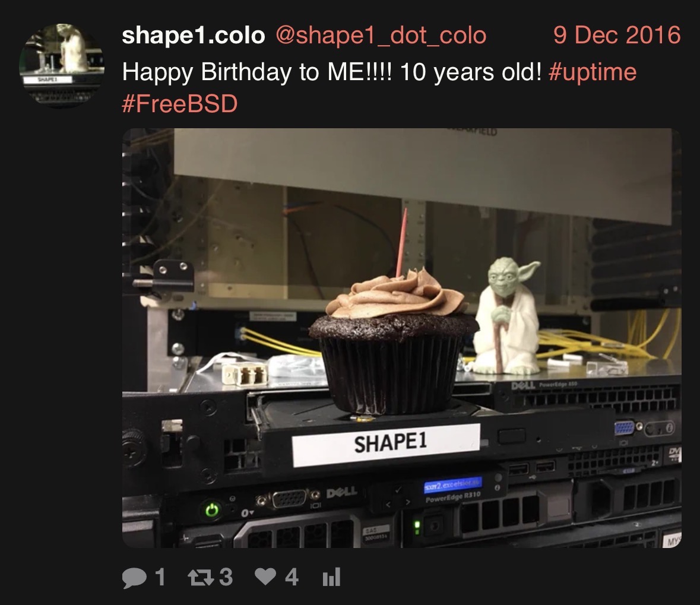Click the reply speech bubble icon
The width and height of the screenshot is (700, 605).
134,577
